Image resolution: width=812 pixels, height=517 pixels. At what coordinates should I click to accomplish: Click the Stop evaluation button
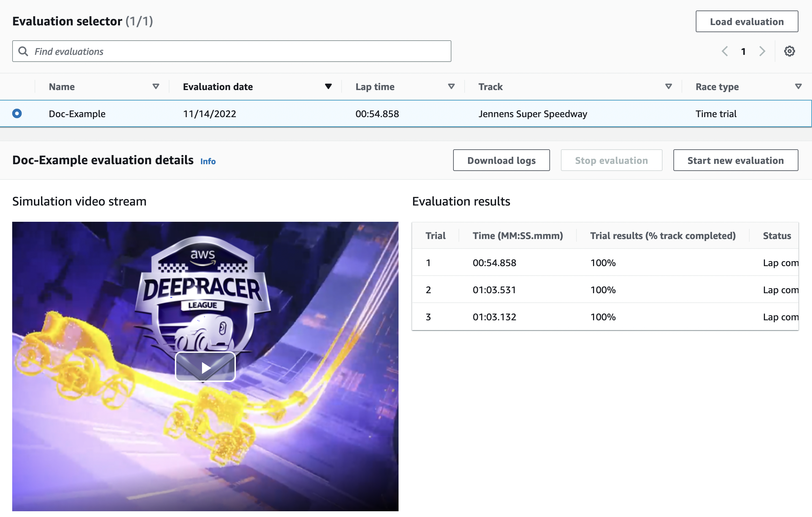point(611,160)
